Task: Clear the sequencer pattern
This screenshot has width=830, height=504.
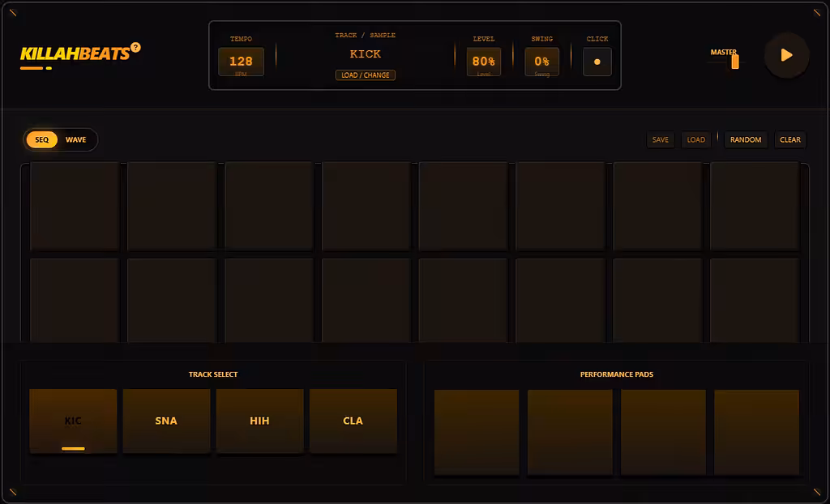Action: coord(789,139)
